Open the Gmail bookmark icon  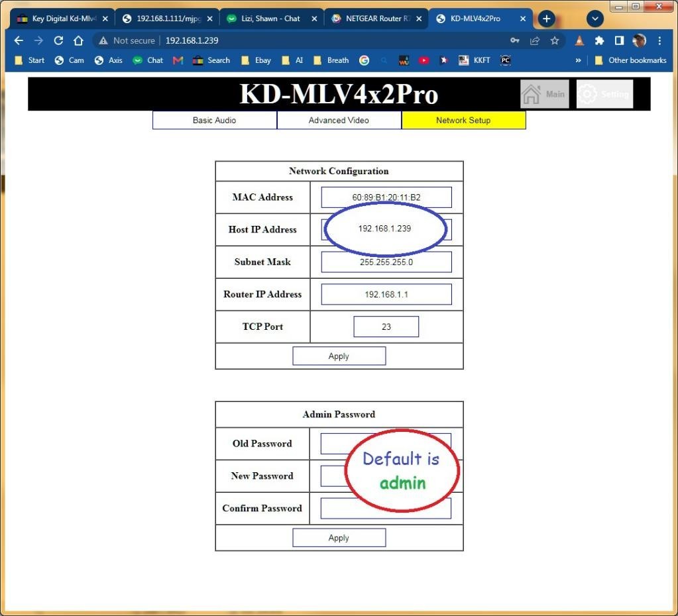tap(178, 60)
